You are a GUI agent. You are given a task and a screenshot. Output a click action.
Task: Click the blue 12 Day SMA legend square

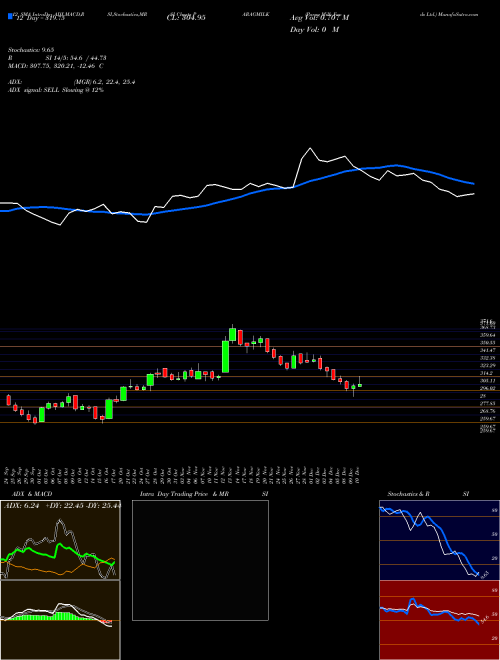pos(11,17)
